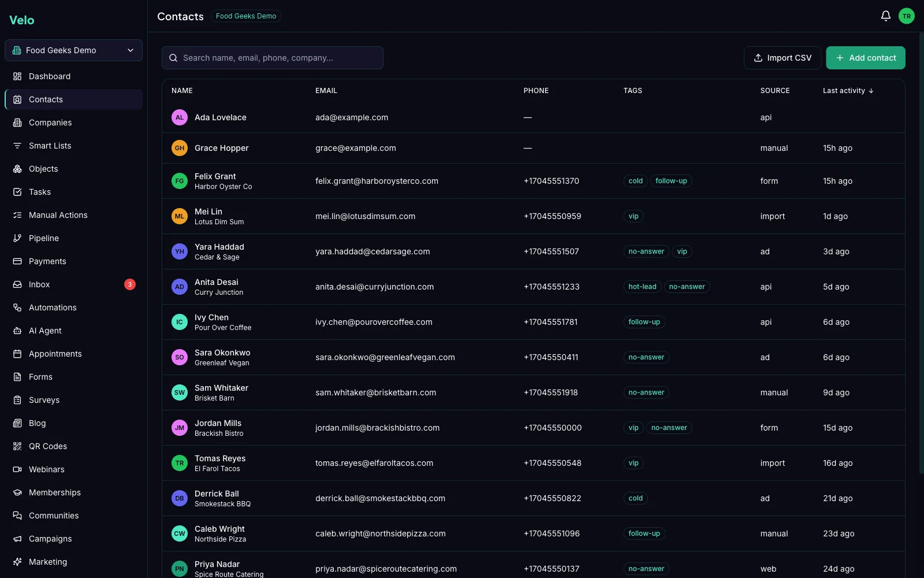Click the FG avatar for Felix Grant
Screen dimensions: 924x578
180,181
